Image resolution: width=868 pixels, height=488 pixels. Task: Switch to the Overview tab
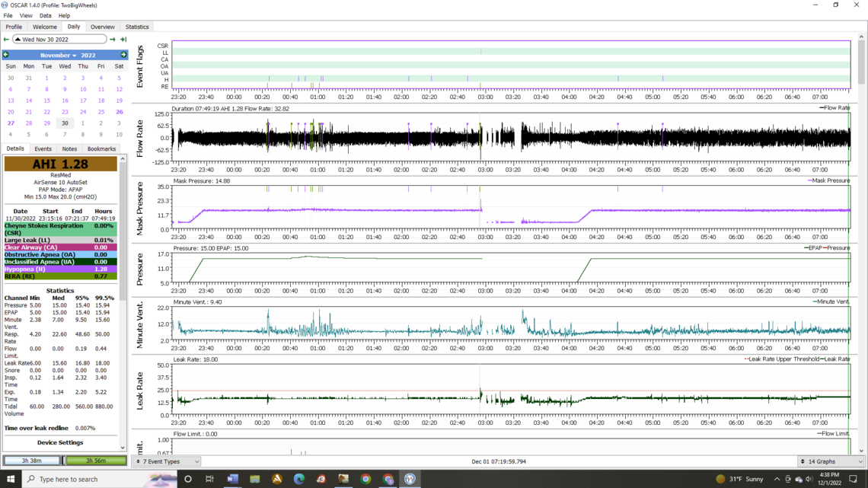click(103, 27)
